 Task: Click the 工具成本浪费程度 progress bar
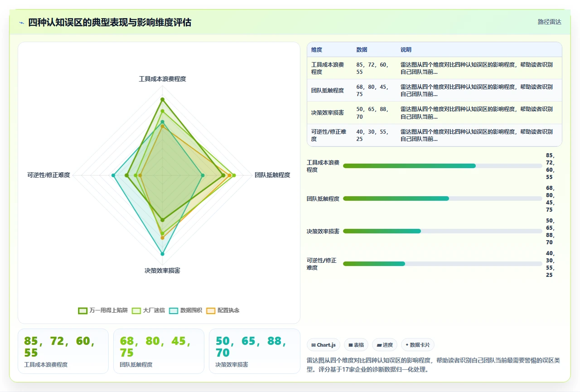[x=442, y=166]
